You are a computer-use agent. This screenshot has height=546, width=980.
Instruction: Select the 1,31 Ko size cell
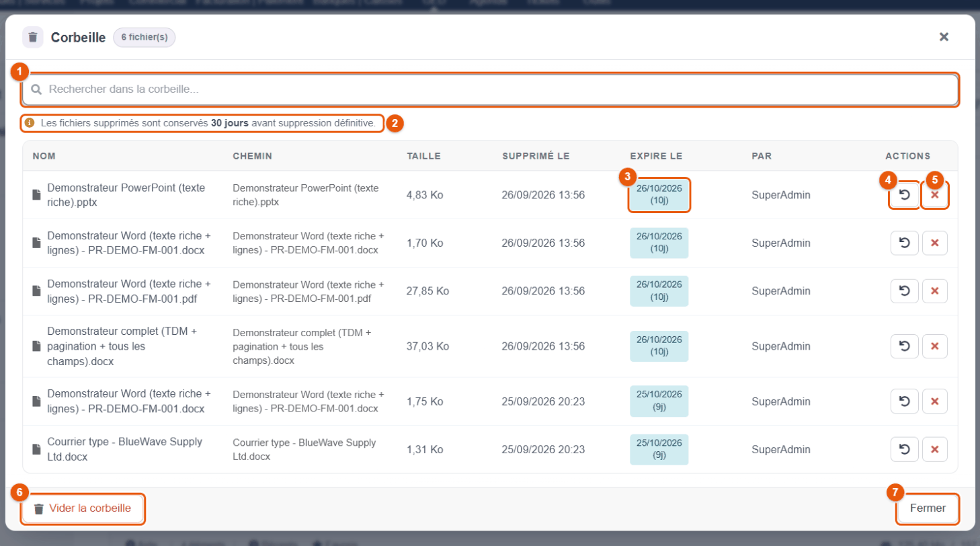pyautogui.click(x=425, y=449)
